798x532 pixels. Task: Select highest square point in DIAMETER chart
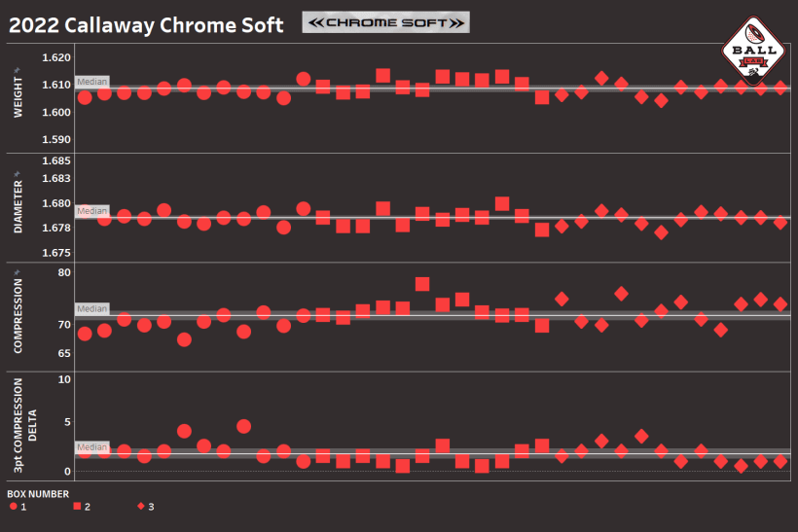pos(502,203)
